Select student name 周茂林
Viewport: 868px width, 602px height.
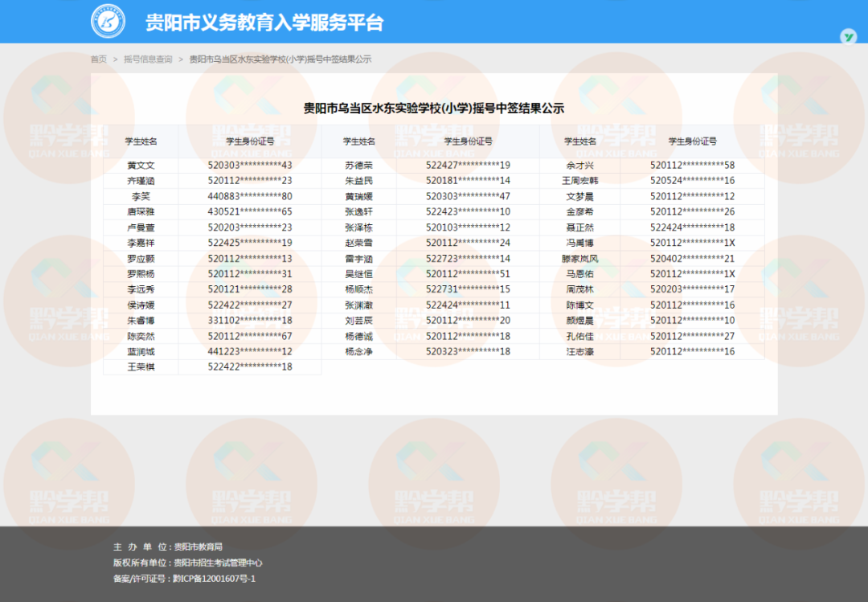pos(579,289)
